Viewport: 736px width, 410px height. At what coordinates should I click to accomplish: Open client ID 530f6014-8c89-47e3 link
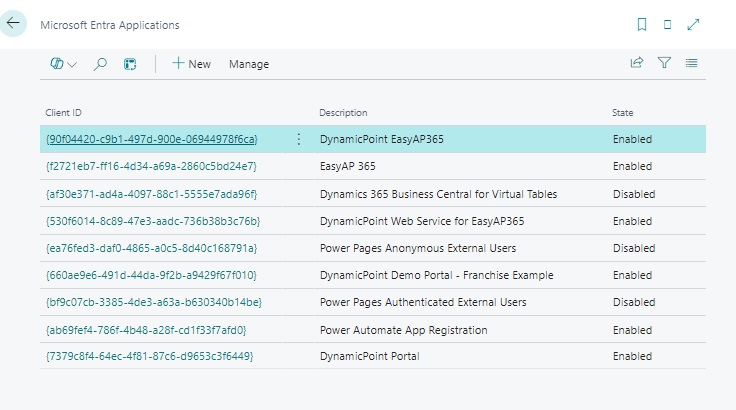153,221
